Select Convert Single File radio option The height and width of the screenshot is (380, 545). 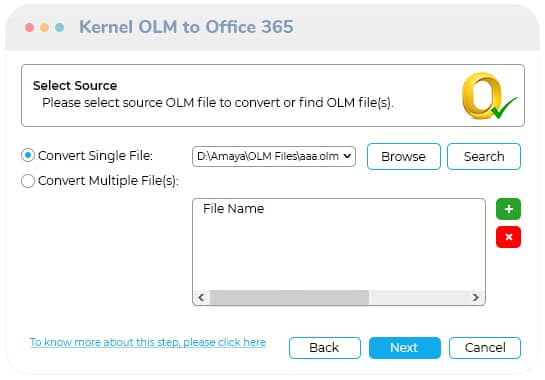point(28,155)
